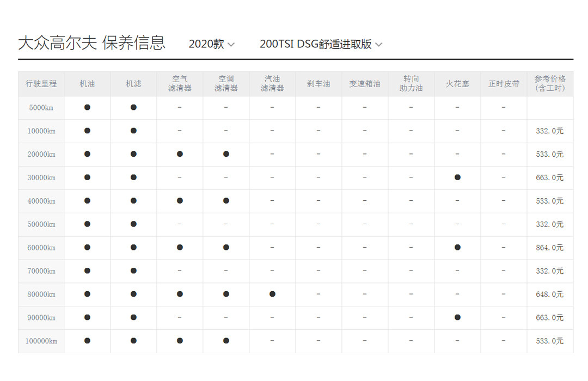Select the 10000km mileage row label

point(41,131)
